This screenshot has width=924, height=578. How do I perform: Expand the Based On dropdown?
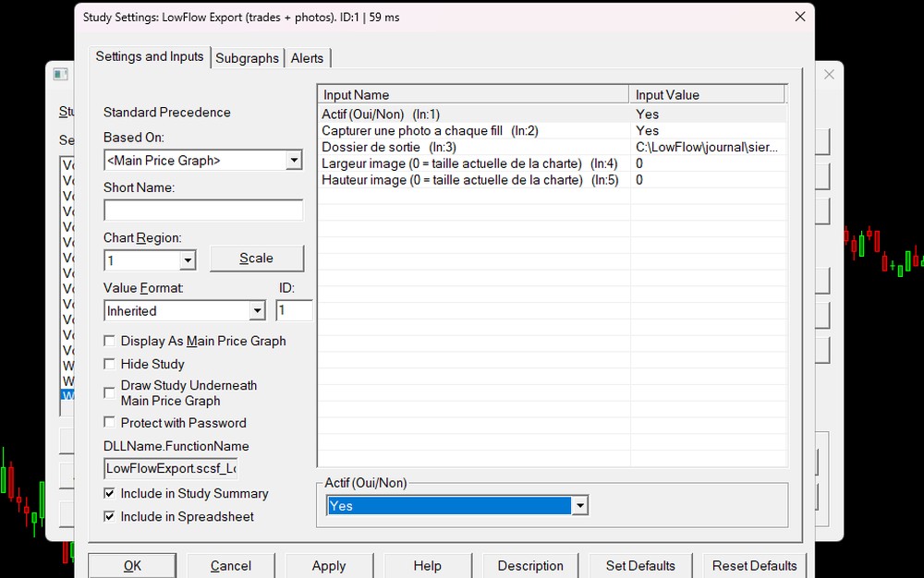click(294, 160)
